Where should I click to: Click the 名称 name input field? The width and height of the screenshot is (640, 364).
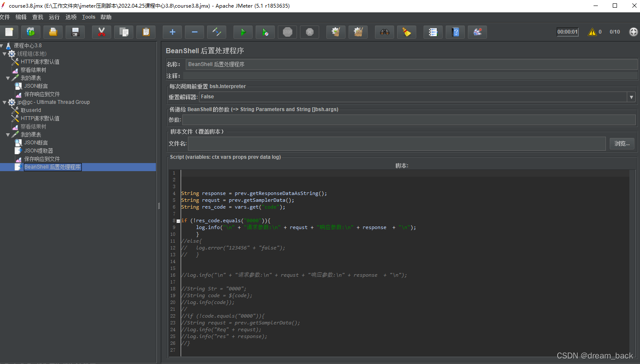pyautogui.click(x=412, y=64)
